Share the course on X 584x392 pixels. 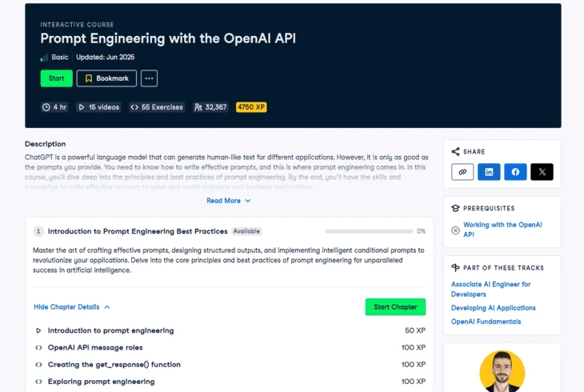542,172
